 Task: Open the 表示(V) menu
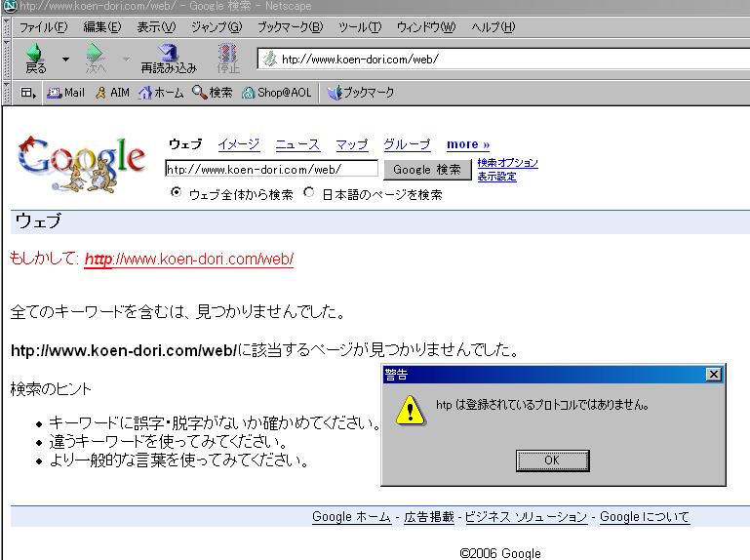[x=156, y=27]
